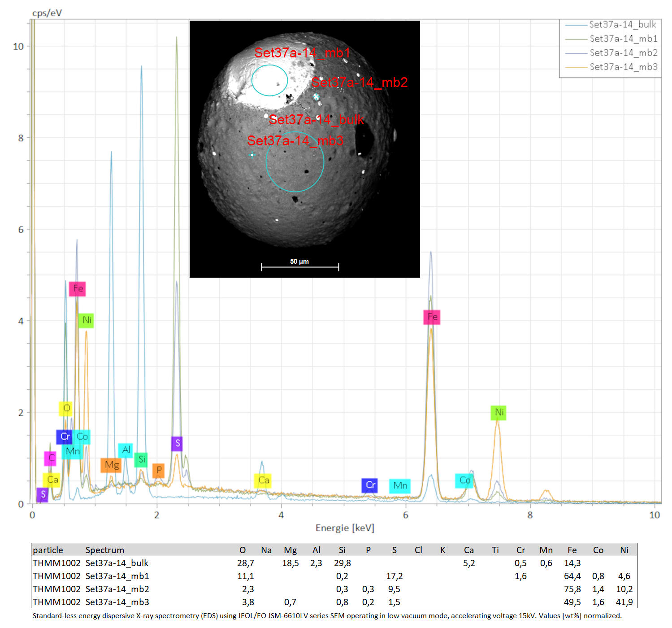Click the 'particle' column header
Screen dimensions: 672x628
(48, 550)
